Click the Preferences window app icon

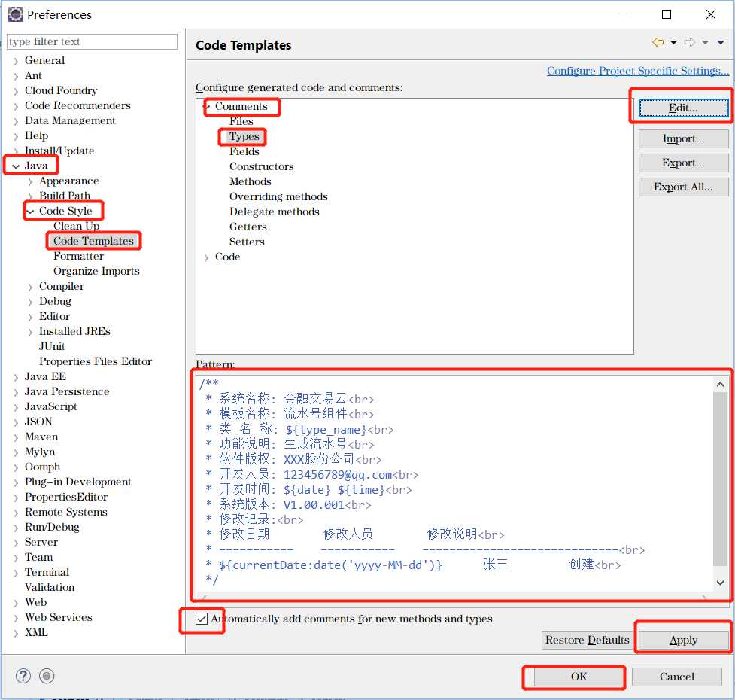coord(16,14)
